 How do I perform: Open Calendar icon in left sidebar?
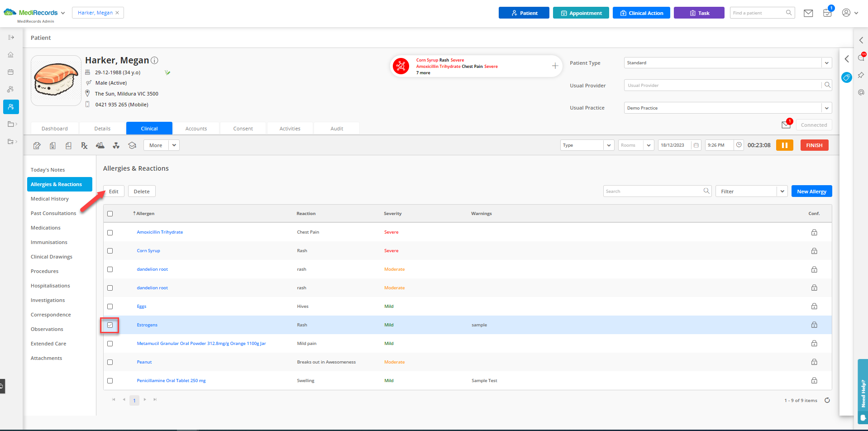point(11,72)
